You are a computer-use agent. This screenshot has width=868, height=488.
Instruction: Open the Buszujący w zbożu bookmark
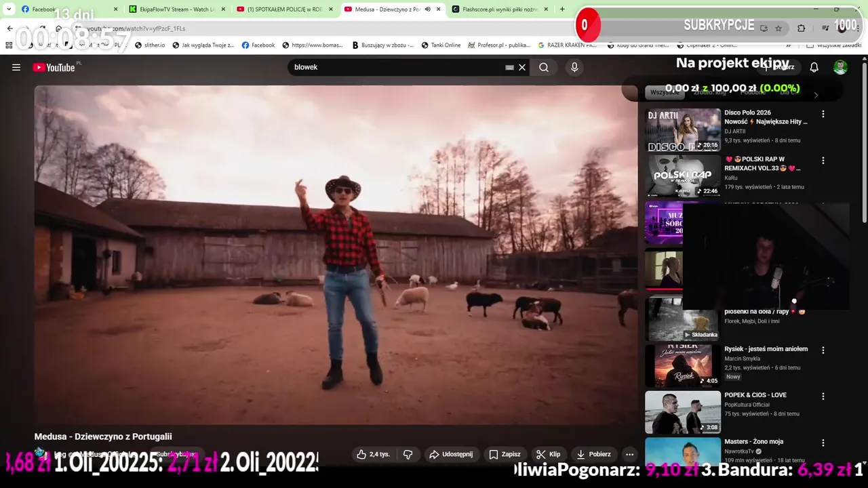coord(382,45)
